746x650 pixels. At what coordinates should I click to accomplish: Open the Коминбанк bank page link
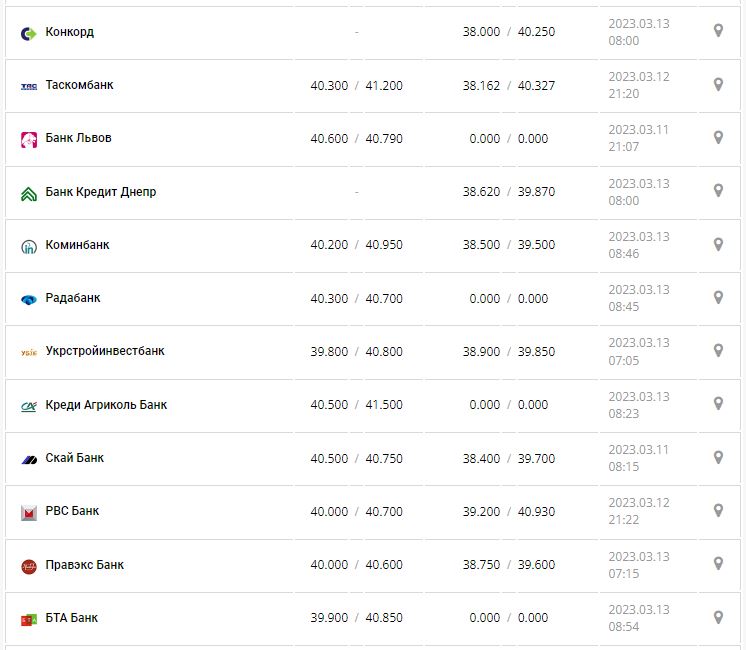point(78,245)
